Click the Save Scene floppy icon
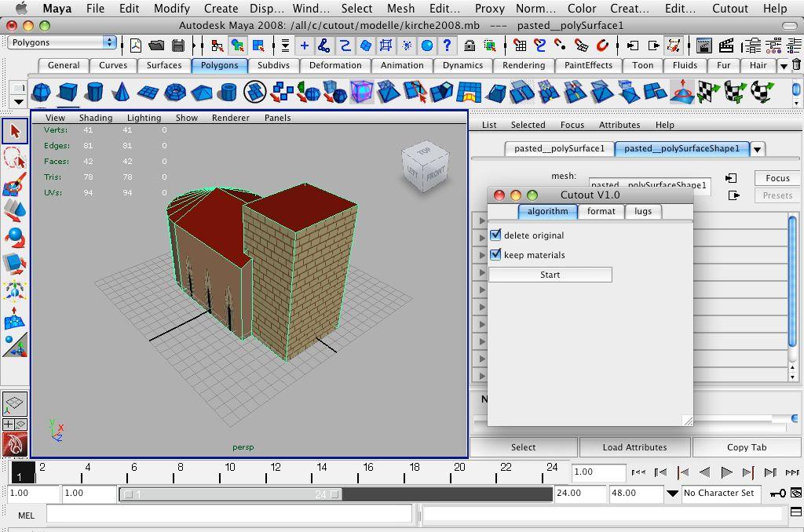This screenshot has height=532, width=804. 178,46
